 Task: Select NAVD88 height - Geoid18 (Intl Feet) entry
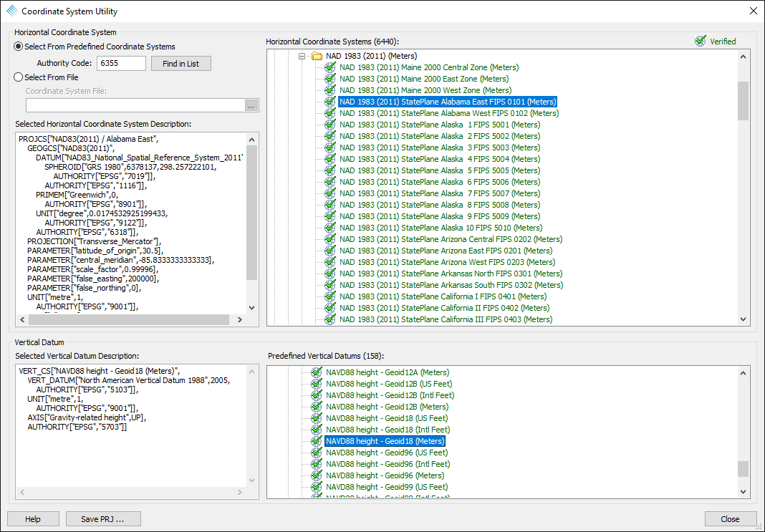pos(388,430)
